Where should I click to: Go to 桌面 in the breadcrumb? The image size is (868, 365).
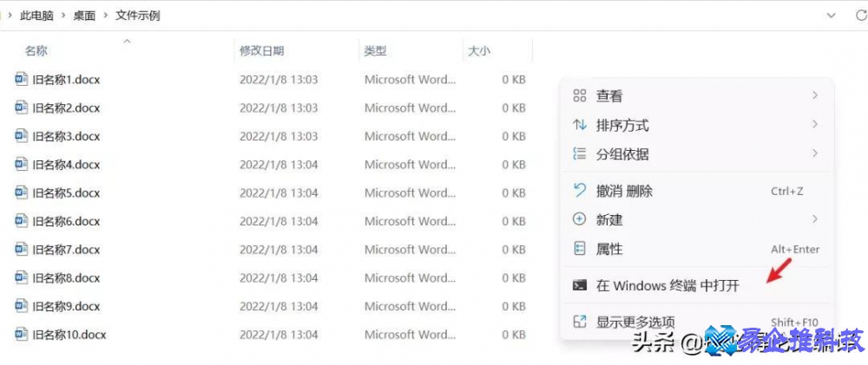tap(84, 16)
